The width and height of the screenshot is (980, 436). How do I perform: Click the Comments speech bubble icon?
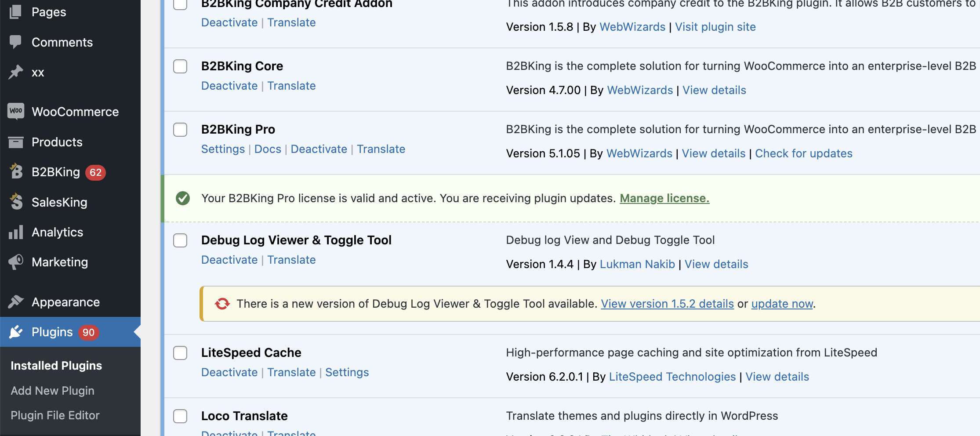16,42
